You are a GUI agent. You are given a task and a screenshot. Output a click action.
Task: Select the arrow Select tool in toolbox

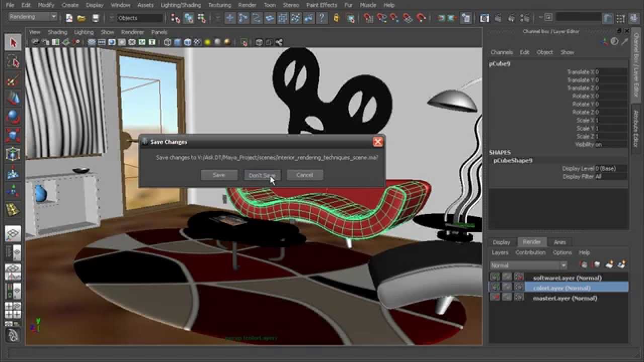[x=13, y=43]
